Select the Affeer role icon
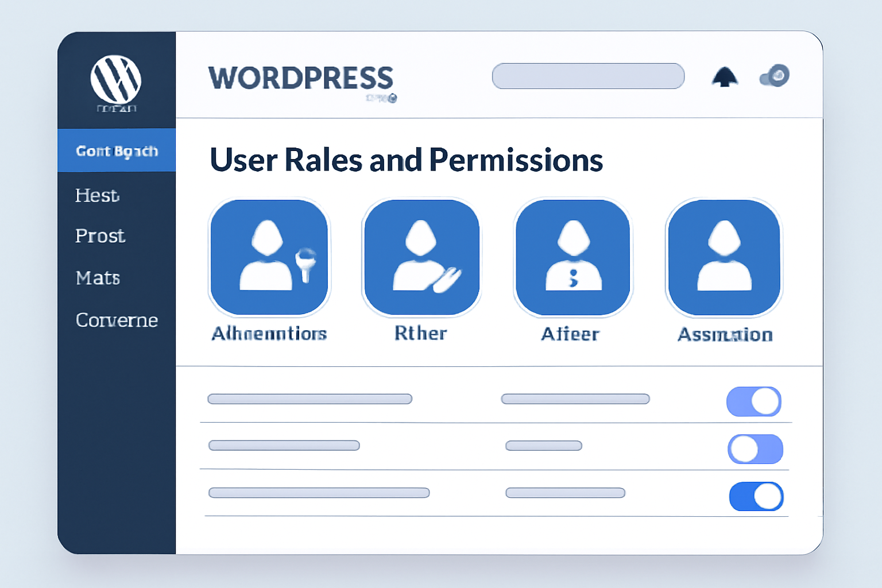Screen dimensions: 882x588 tap(572, 257)
